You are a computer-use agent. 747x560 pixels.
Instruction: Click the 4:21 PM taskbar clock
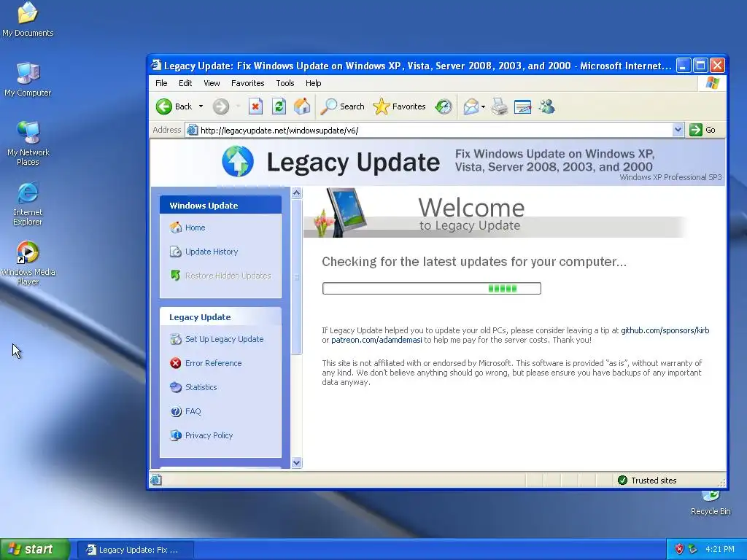click(x=720, y=549)
